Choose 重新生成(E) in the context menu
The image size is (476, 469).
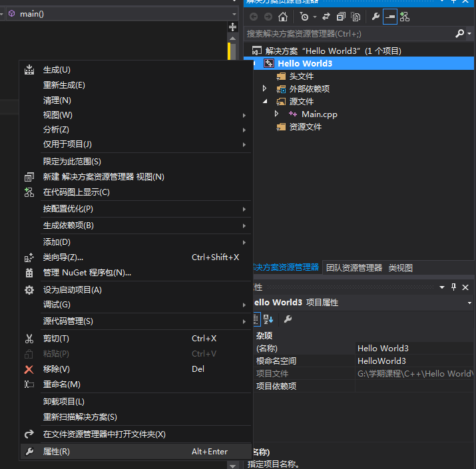(135, 85)
